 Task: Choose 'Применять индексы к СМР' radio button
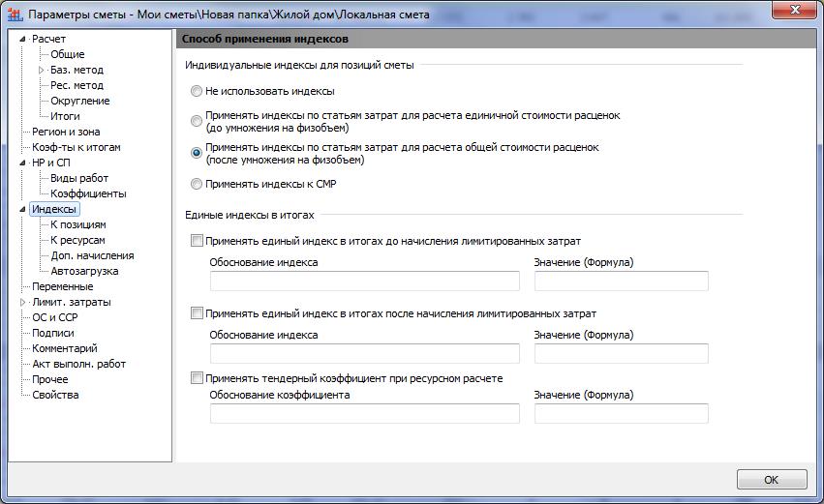[197, 184]
